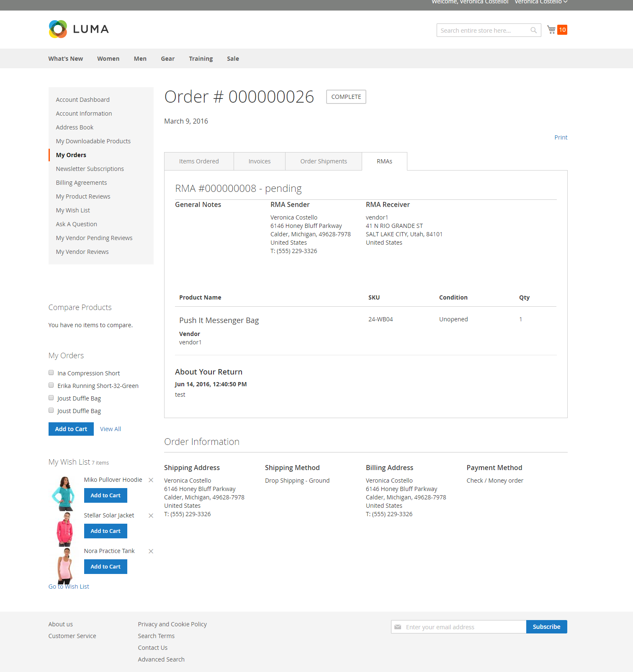Open Customer Service footer link
Screen dimensions: 633x672
coord(72,636)
